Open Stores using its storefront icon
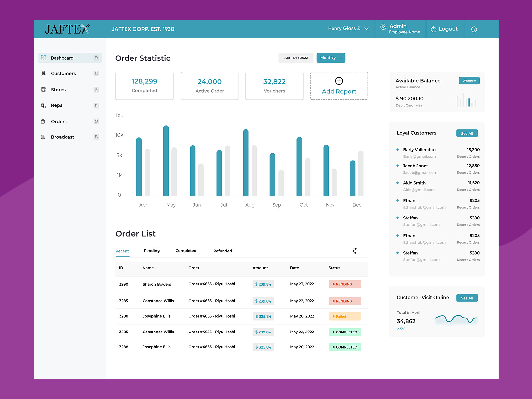Viewport: 532px width, 399px height. (x=43, y=89)
